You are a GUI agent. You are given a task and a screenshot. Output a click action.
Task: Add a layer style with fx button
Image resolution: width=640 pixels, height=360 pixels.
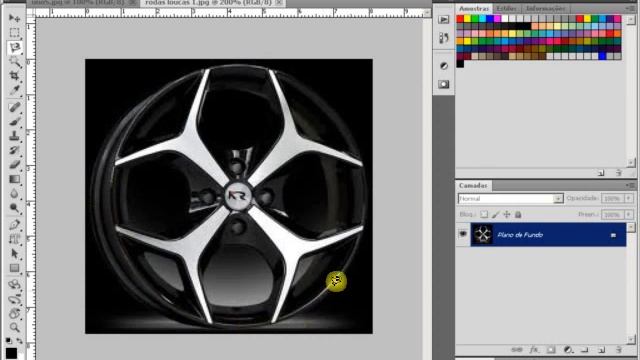pos(534,350)
